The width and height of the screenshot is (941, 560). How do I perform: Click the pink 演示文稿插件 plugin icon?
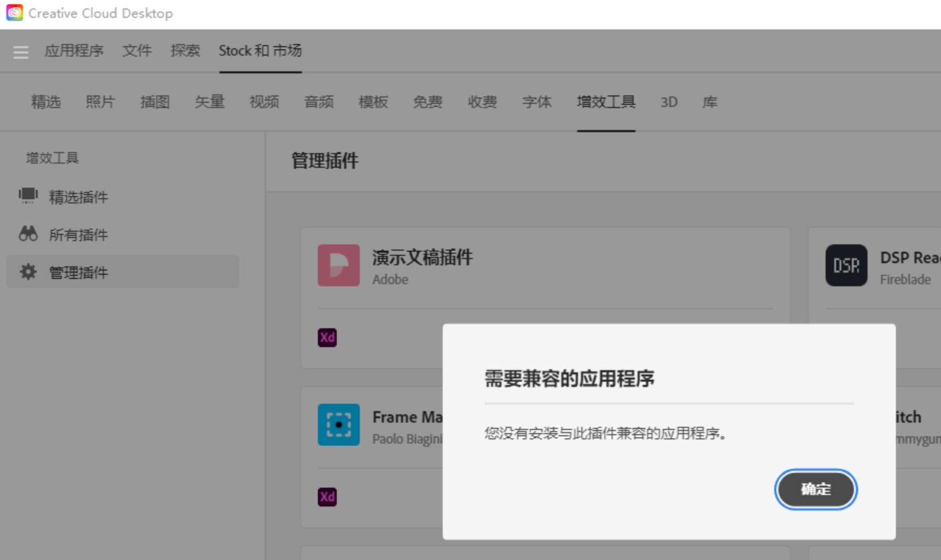coord(338,266)
